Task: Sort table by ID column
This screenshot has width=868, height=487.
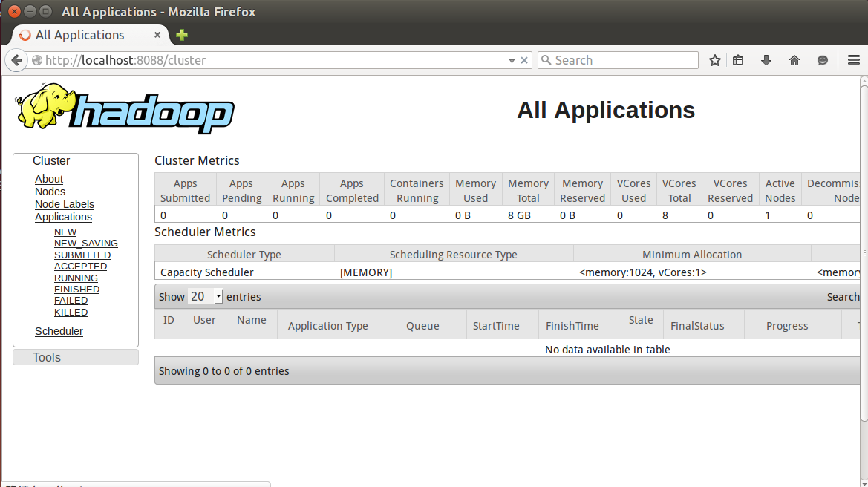Action: 169,324
